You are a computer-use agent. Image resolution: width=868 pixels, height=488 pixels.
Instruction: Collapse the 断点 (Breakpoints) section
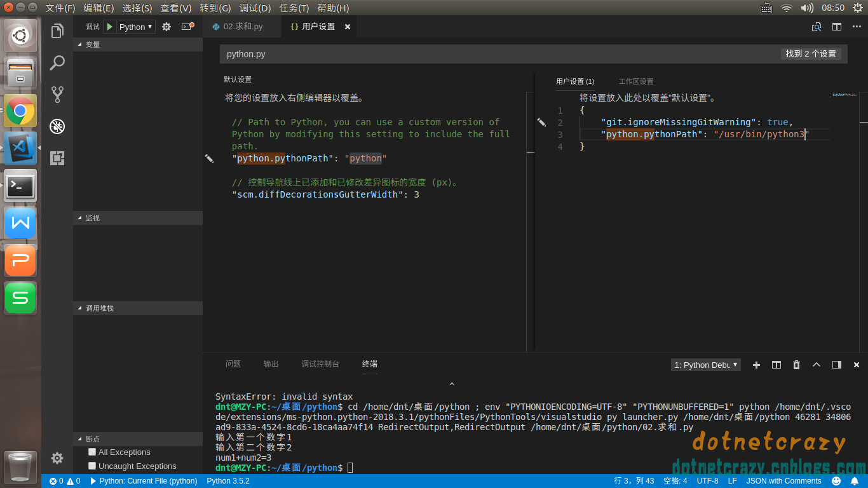coord(138,438)
